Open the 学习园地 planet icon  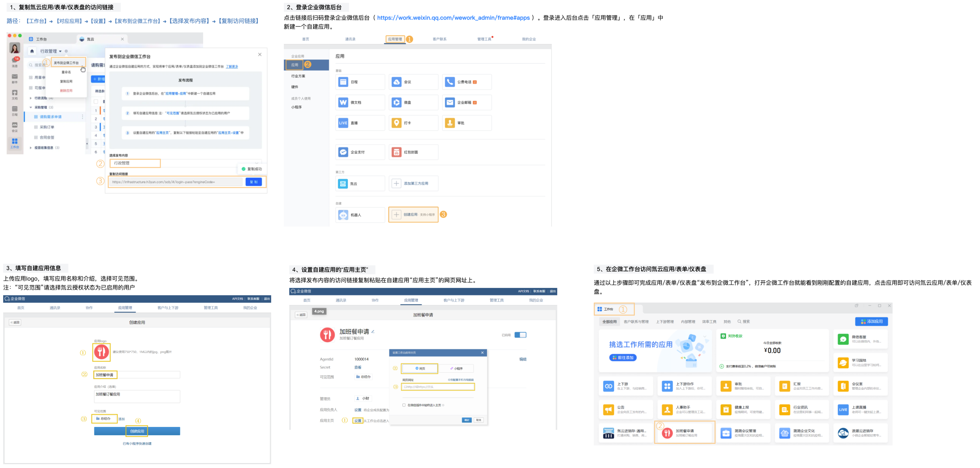(x=843, y=363)
